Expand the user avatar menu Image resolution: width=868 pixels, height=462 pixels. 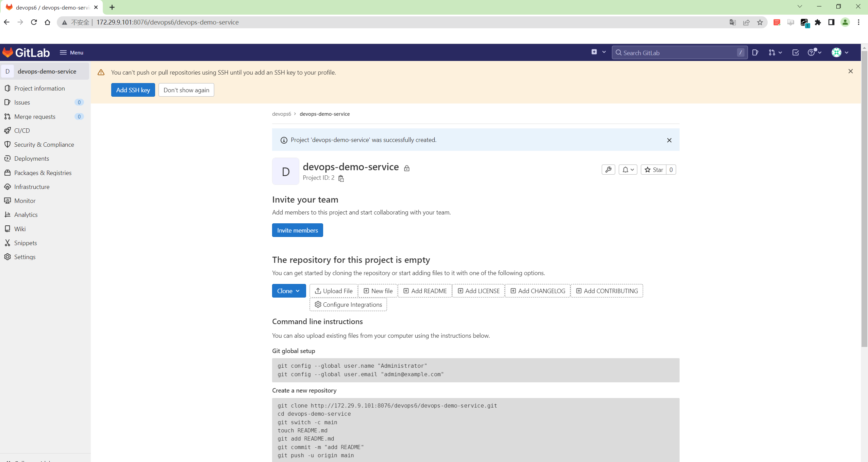(x=840, y=52)
